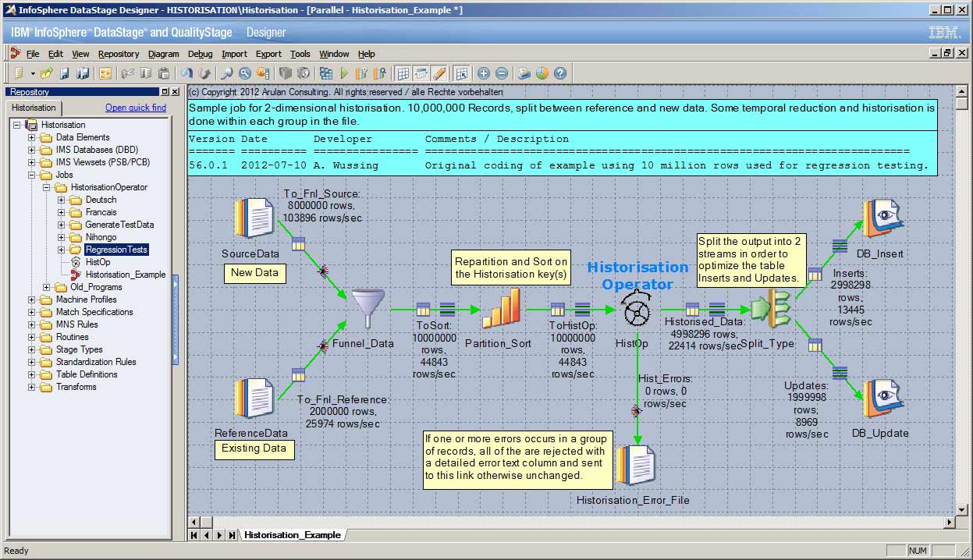Screen dimensions: 973x560
Task: Select the Split_Type stage icon
Action: coord(769,310)
